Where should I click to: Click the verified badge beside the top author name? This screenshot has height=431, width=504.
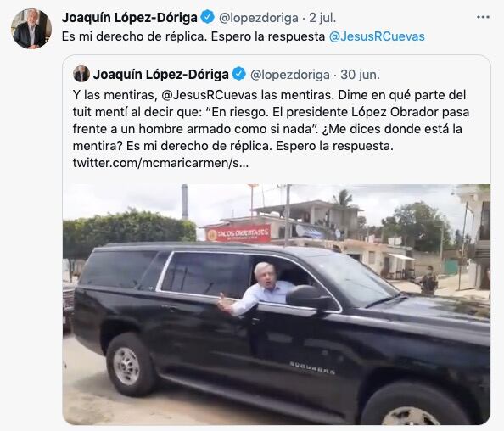208,17
